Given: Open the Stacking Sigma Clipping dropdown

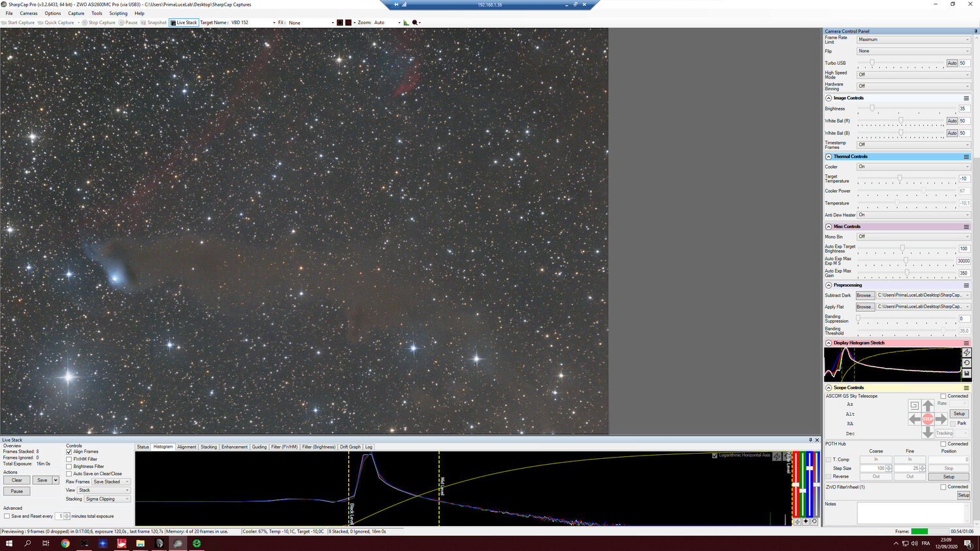Looking at the screenshot, I should pyautogui.click(x=107, y=499).
